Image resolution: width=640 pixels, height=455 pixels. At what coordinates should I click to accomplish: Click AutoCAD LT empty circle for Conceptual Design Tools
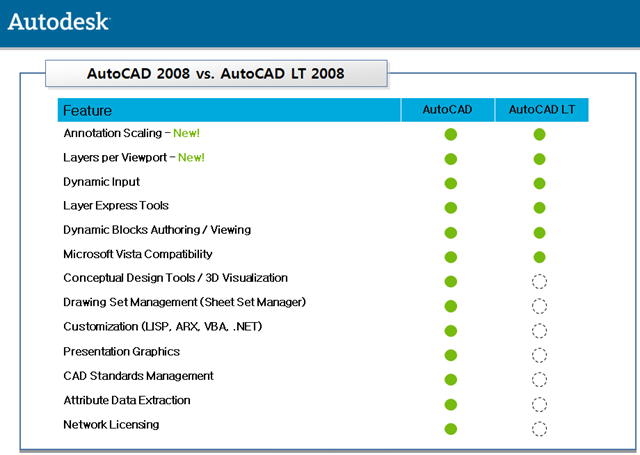(539, 282)
